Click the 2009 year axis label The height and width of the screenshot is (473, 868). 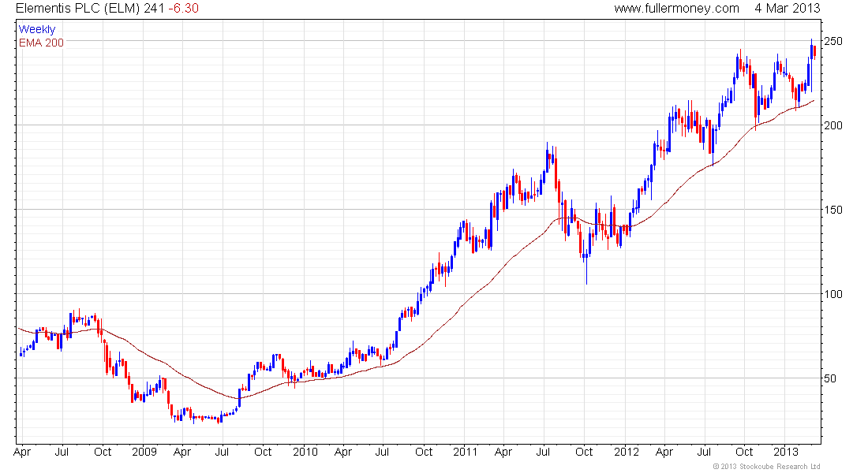click(144, 452)
